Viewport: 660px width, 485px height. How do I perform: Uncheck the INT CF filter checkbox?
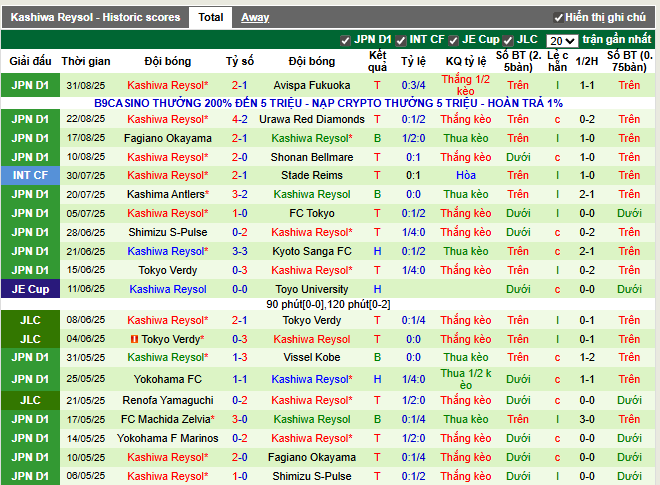tap(401, 40)
